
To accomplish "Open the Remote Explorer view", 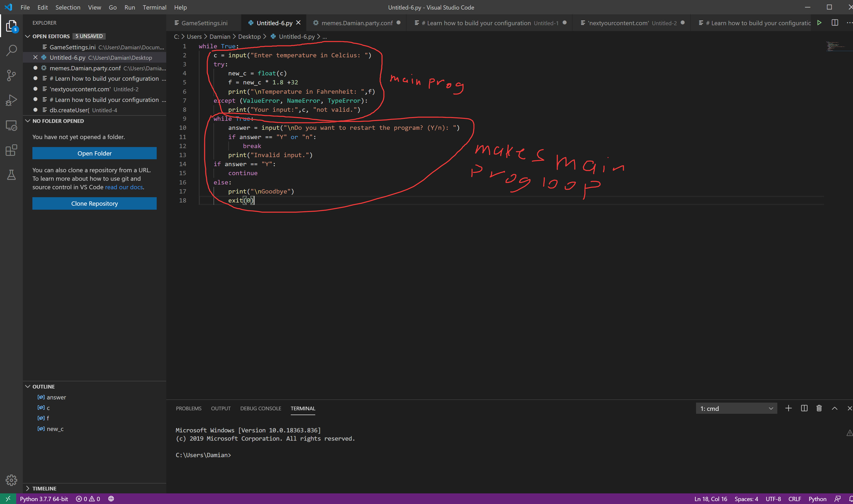I will point(11,125).
